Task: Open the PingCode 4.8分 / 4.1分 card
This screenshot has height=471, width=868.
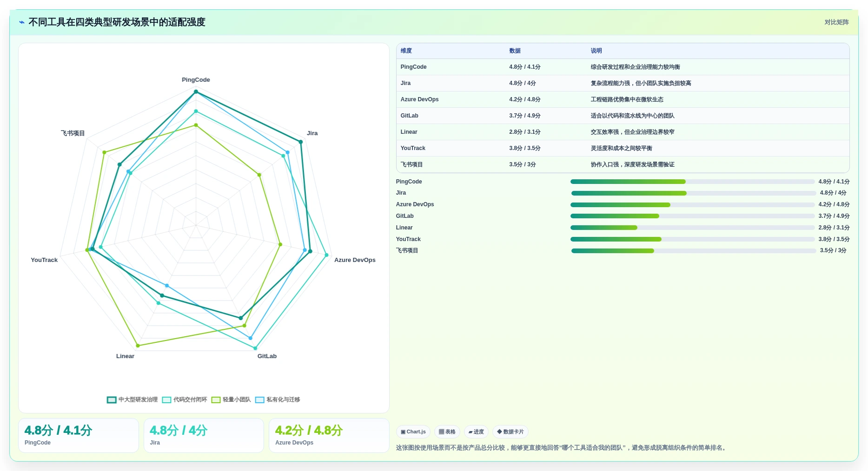Action: [79, 435]
